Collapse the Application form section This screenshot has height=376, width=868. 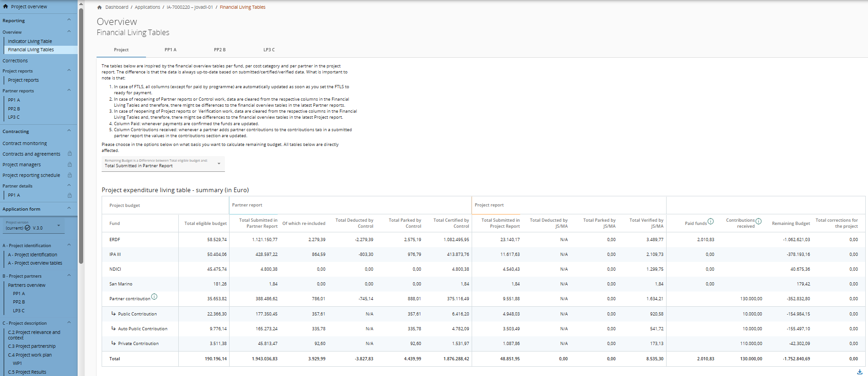click(x=69, y=208)
